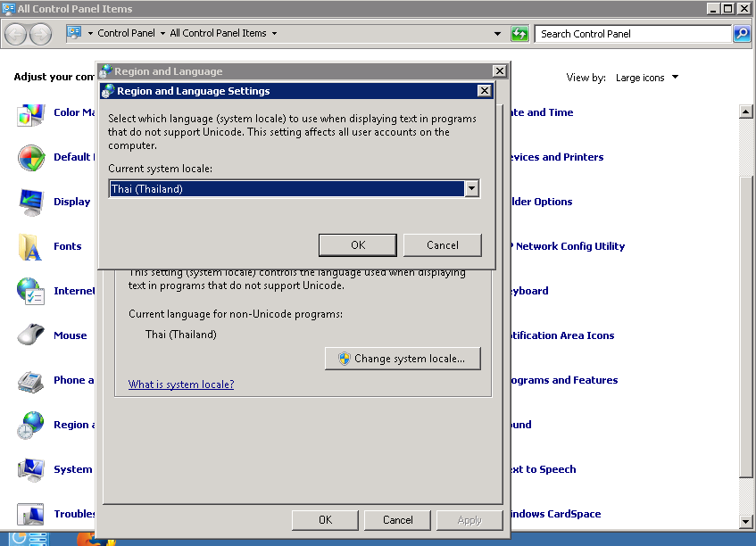Click the vertical scrollbar thumb
Image resolution: width=756 pixels, height=546 pixels.
pos(745,326)
